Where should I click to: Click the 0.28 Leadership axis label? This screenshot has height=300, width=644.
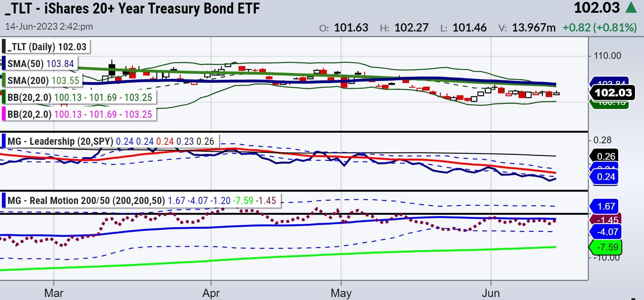click(x=602, y=140)
